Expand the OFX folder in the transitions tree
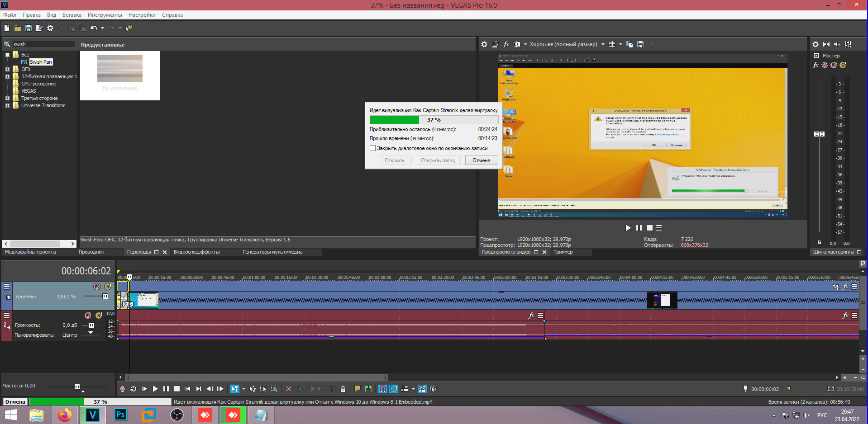 click(x=7, y=69)
